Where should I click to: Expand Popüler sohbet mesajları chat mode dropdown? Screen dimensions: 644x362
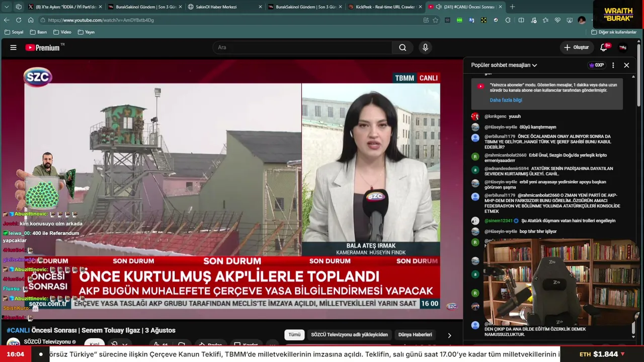click(504, 65)
